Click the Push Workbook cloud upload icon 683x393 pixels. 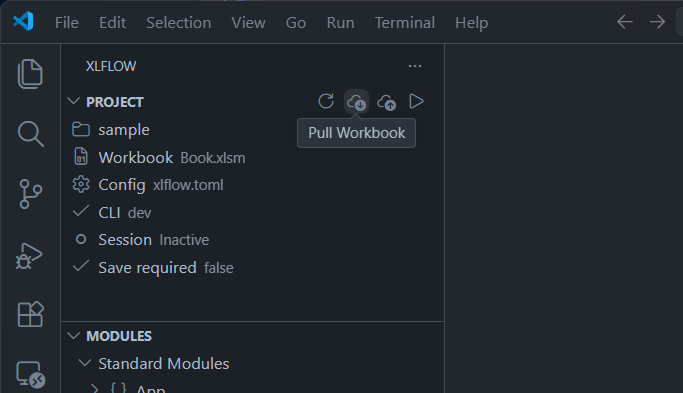coord(386,102)
